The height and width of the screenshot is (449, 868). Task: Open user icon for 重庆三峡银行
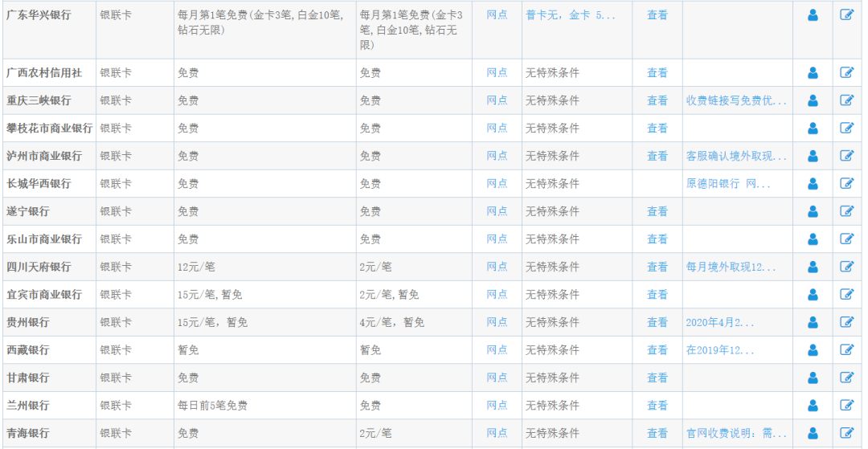pyautogui.click(x=813, y=100)
